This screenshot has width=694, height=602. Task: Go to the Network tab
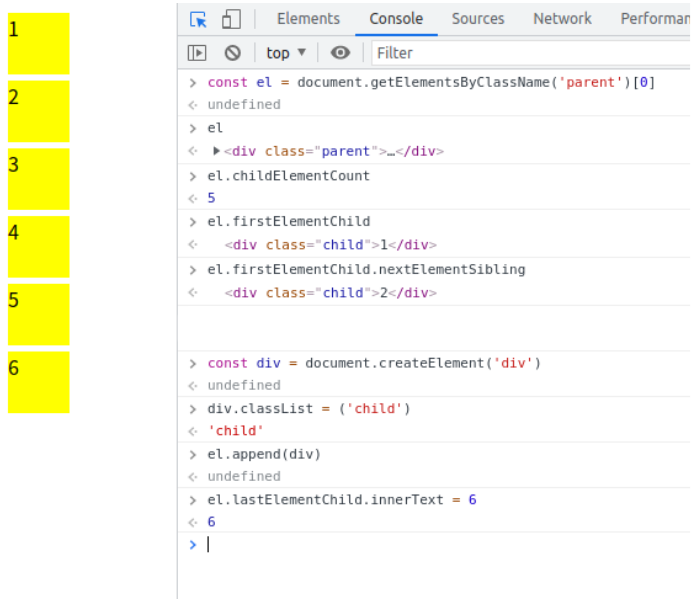(562, 19)
